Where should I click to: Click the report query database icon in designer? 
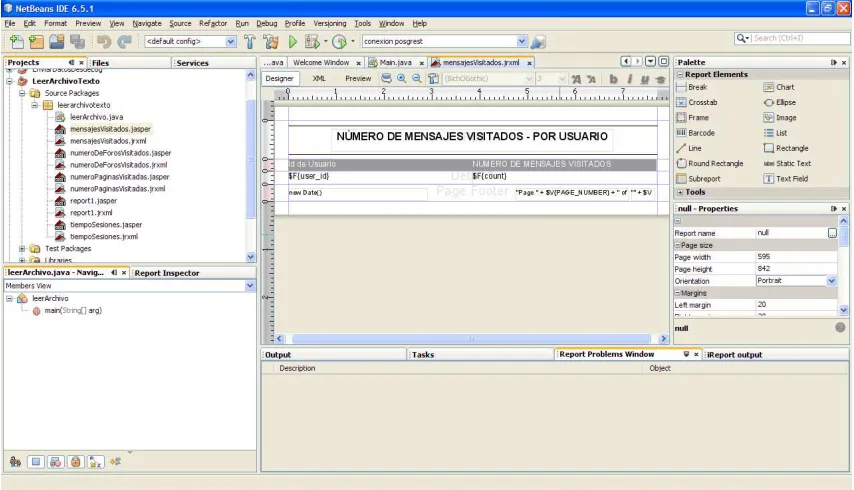click(386, 78)
